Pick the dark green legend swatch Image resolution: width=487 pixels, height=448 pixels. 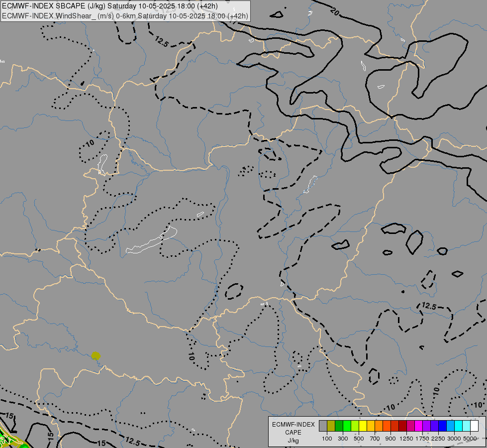pos(339,426)
